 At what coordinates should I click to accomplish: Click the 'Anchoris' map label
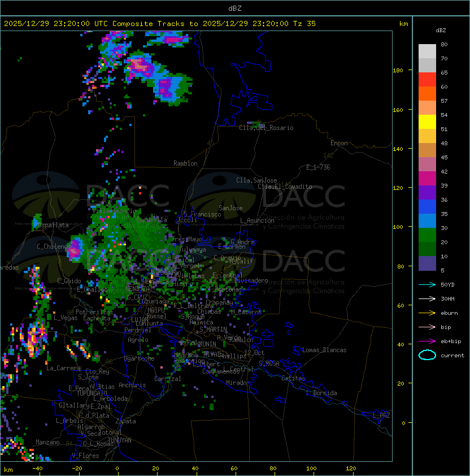(132, 385)
